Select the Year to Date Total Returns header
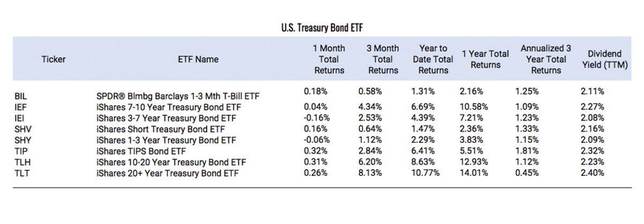The width and height of the screenshot is (644, 224). [433, 59]
